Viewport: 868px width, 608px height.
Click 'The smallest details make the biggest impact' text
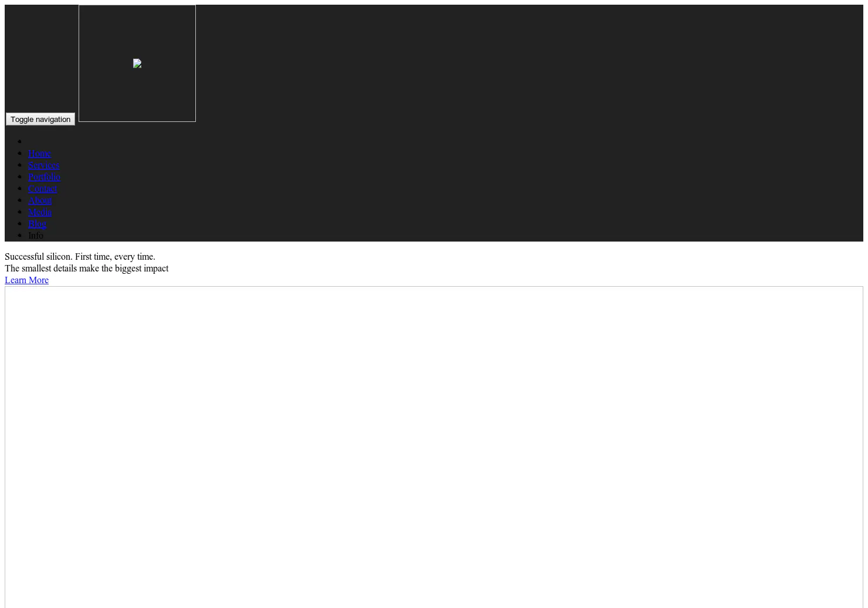pos(86,268)
